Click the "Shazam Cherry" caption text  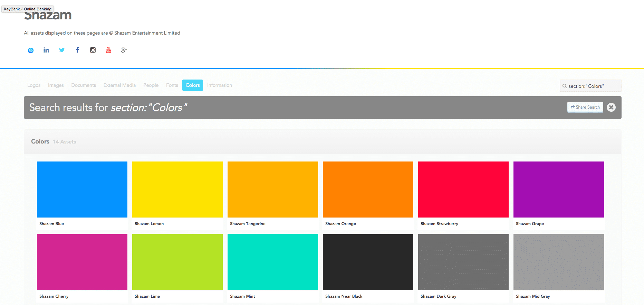(54, 296)
